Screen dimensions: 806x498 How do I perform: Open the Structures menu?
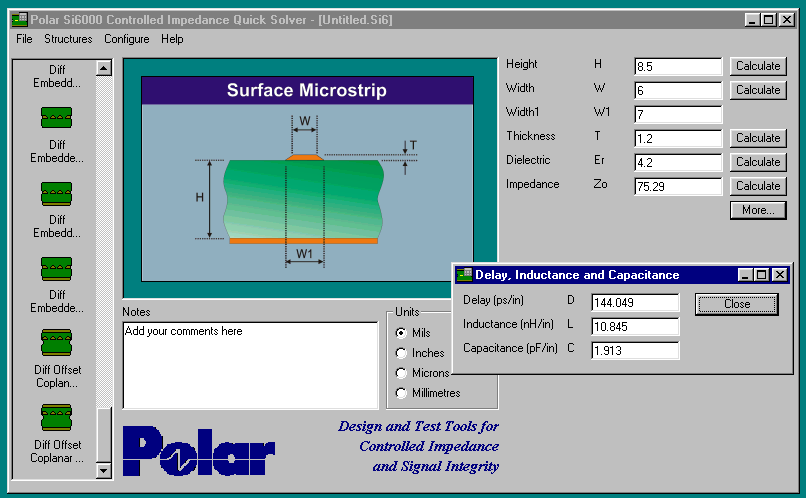[x=68, y=39]
